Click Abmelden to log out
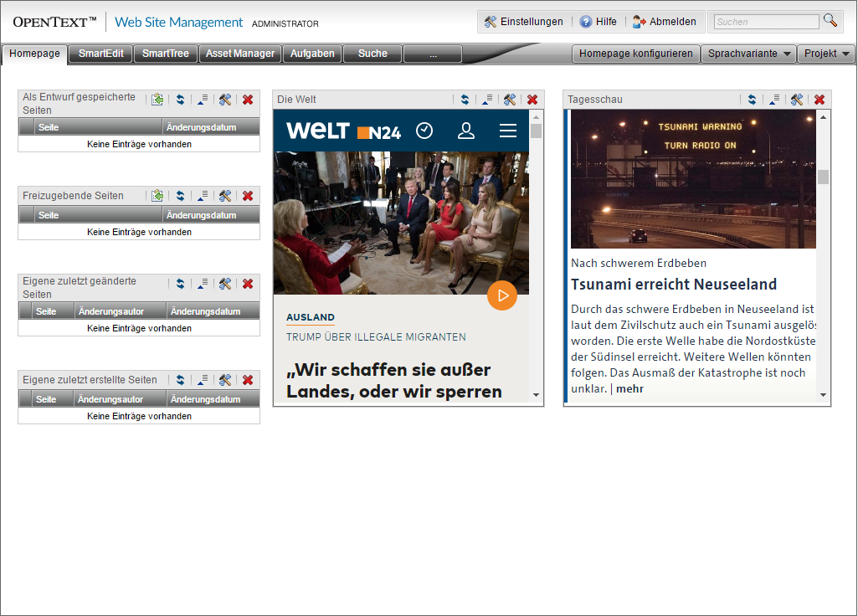Image resolution: width=858 pixels, height=616 pixels. coord(665,22)
